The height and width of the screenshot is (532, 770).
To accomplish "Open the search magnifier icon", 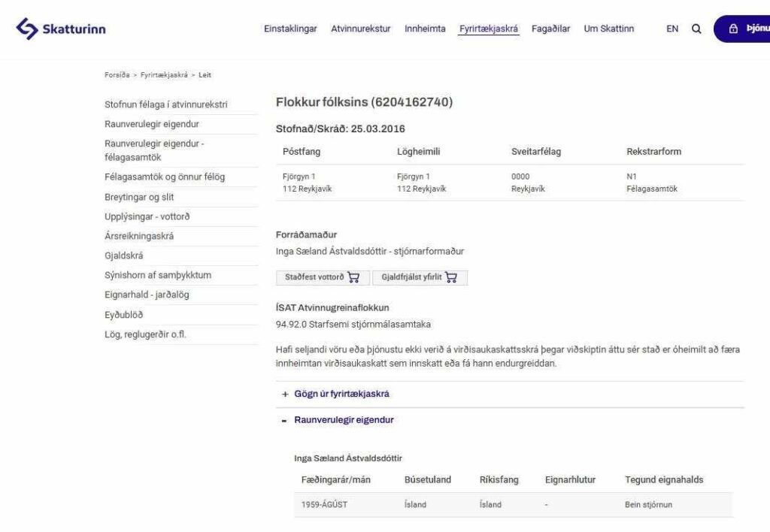I will point(696,29).
